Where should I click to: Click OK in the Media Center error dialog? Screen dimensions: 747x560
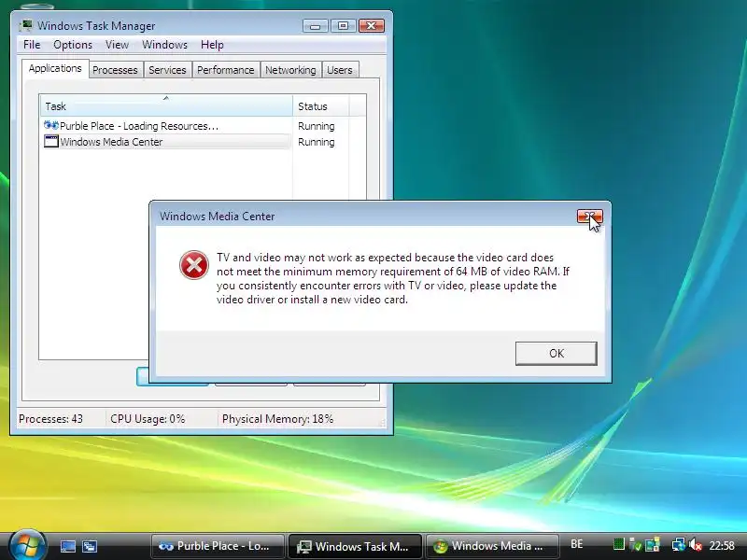point(556,354)
